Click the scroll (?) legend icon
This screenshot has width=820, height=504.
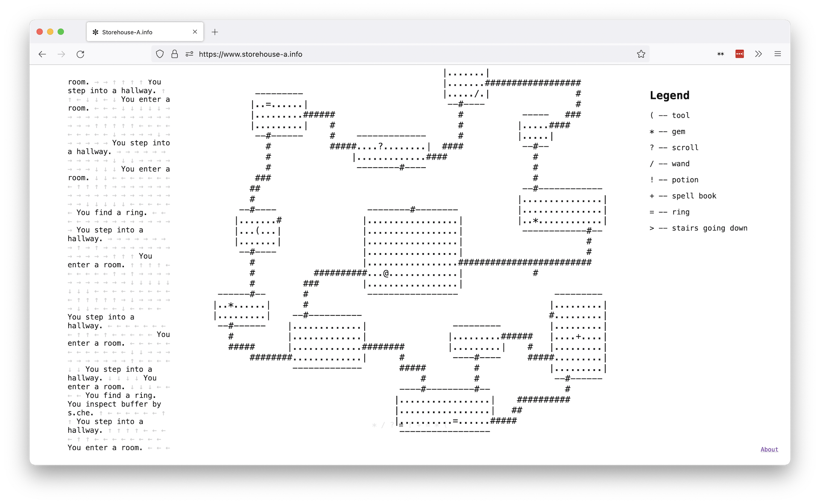tap(652, 148)
